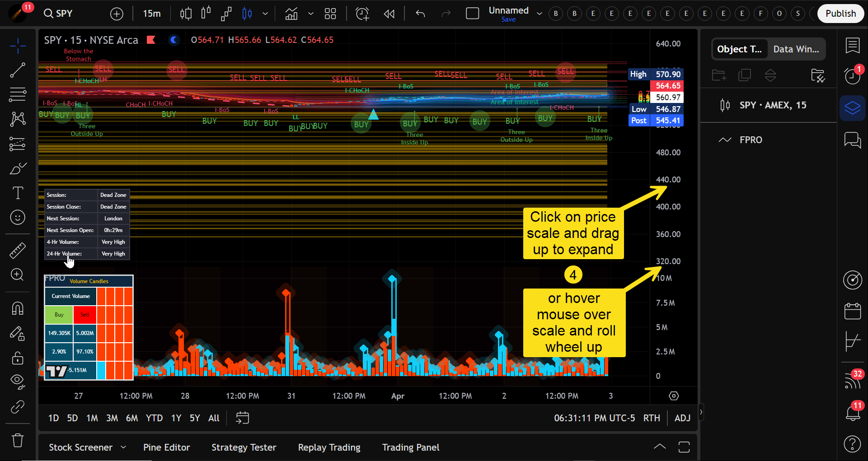Viewport: 868px width, 461px height.
Task: Click the Publish button
Action: tap(840, 14)
